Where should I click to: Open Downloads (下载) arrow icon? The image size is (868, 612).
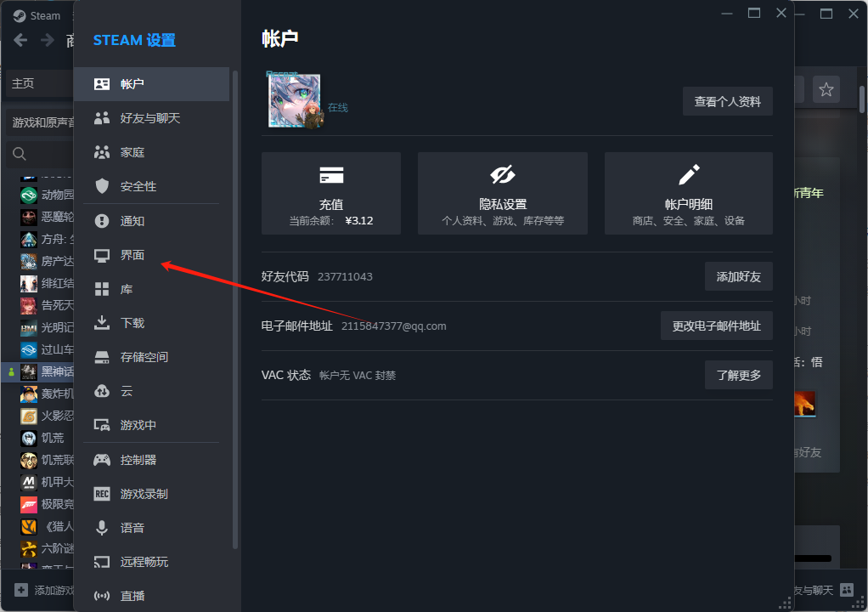[102, 323]
